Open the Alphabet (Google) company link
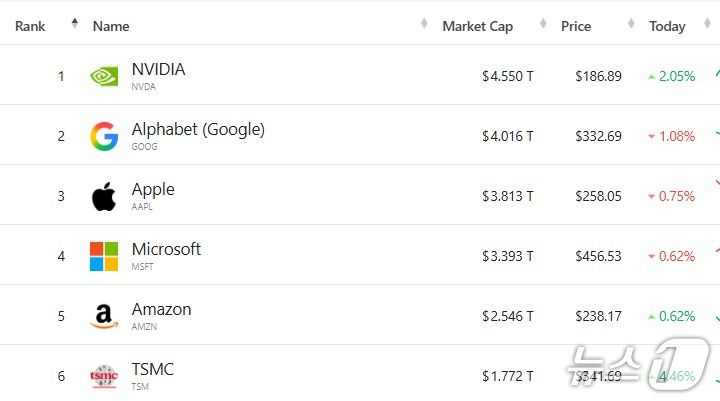This screenshot has height=401, width=720. pyautogui.click(x=198, y=130)
